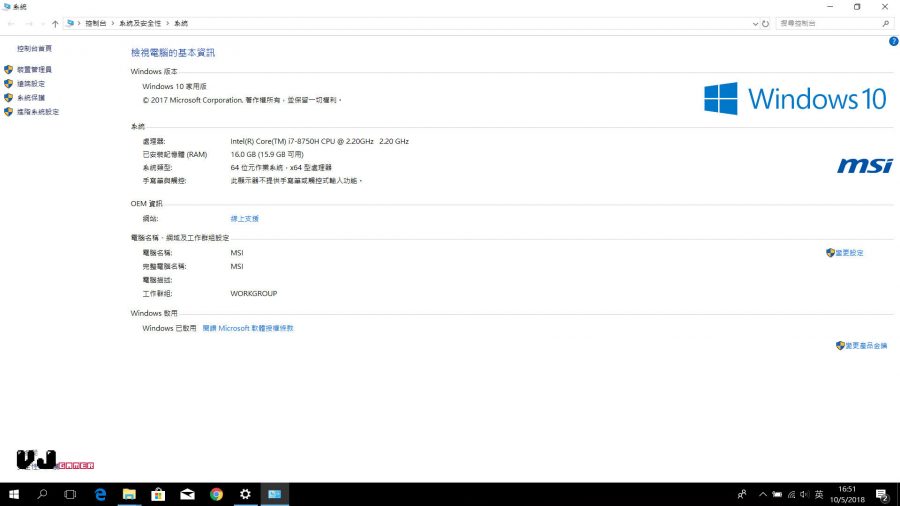This screenshot has width=900, height=506.
Task: Click the battery status tray icon
Action: tap(777, 495)
